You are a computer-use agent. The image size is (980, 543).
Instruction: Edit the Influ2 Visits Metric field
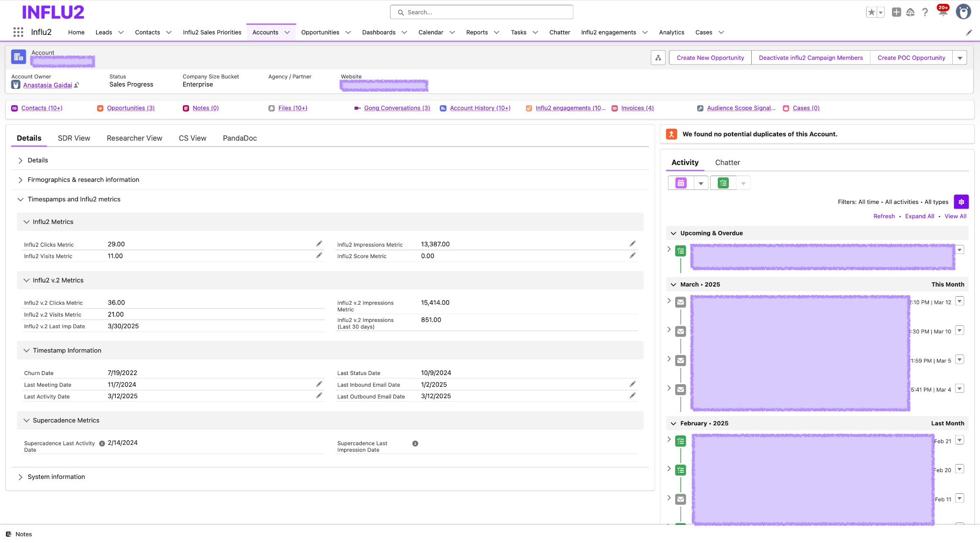coord(319,256)
